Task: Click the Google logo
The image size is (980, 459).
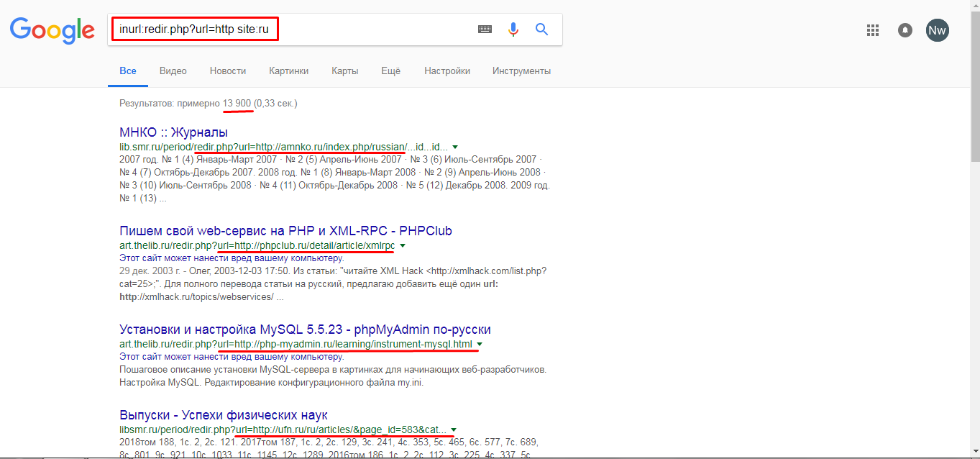Action: [52, 30]
